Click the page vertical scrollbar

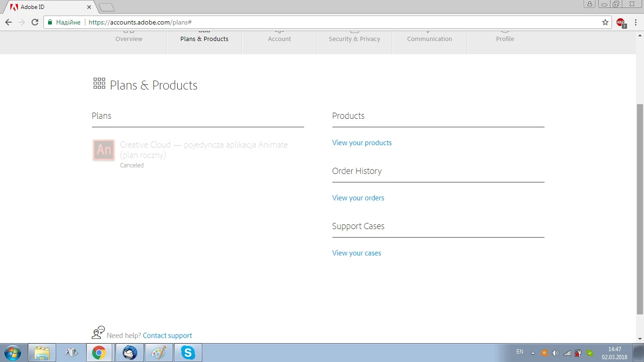[640, 209]
